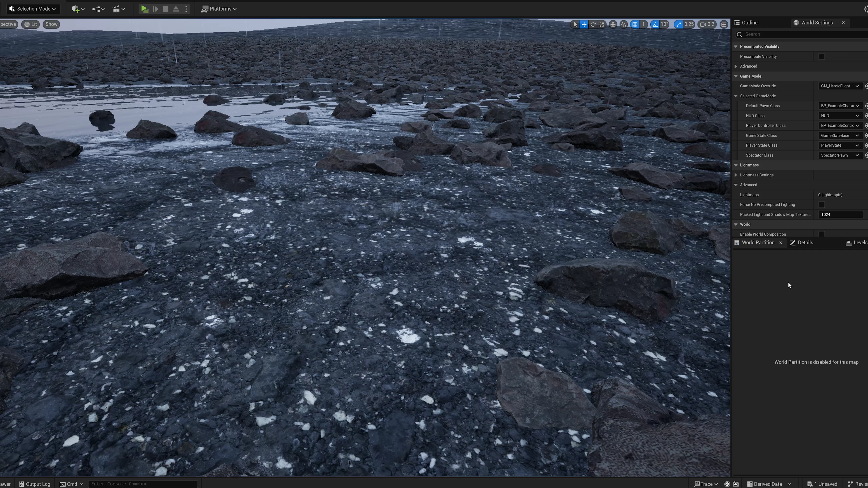
Task: Open Output Log panel
Action: tap(35, 484)
